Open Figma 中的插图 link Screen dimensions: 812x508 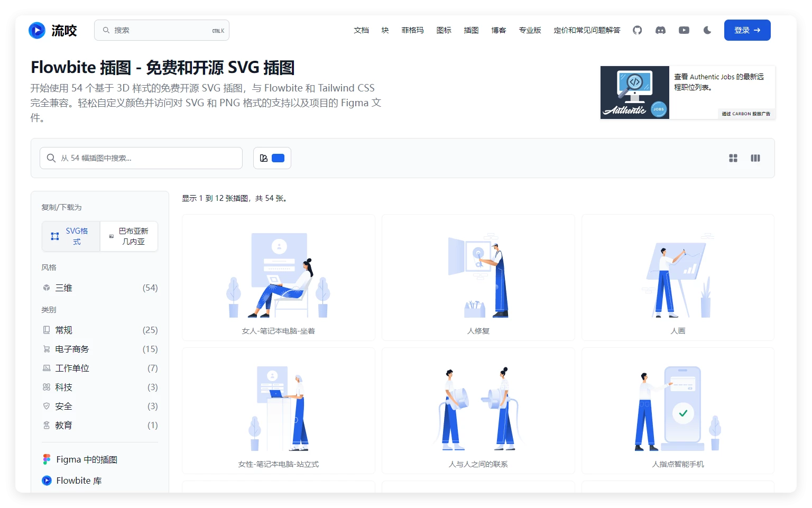pyautogui.click(x=86, y=460)
